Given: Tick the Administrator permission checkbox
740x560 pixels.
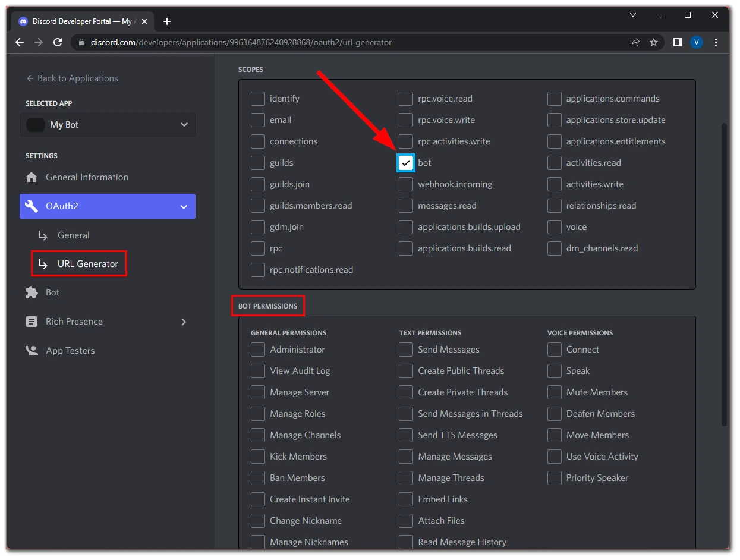Looking at the screenshot, I should point(258,350).
